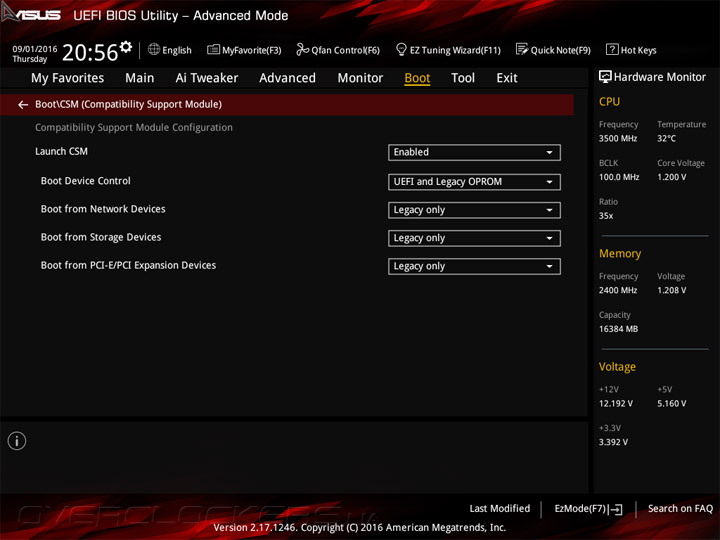The width and height of the screenshot is (720, 540).
Task: Click the Memory section heading
Action: (620, 253)
